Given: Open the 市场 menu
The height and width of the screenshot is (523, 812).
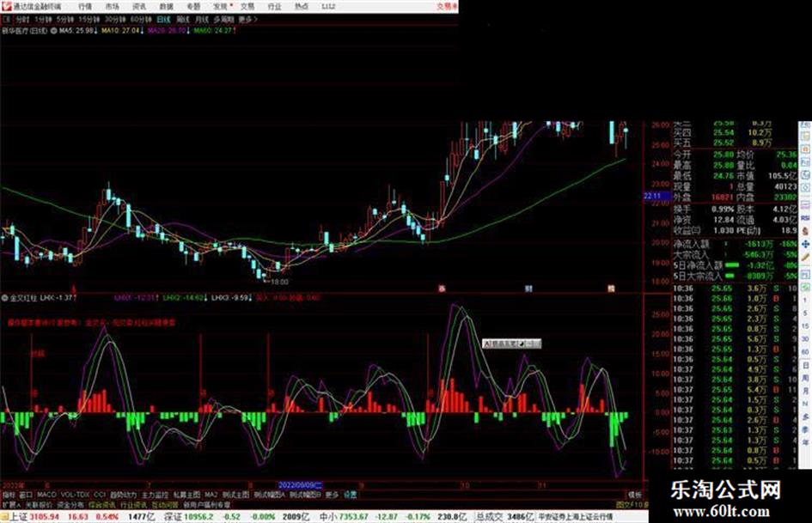Looking at the screenshot, I should click(112, 6).
